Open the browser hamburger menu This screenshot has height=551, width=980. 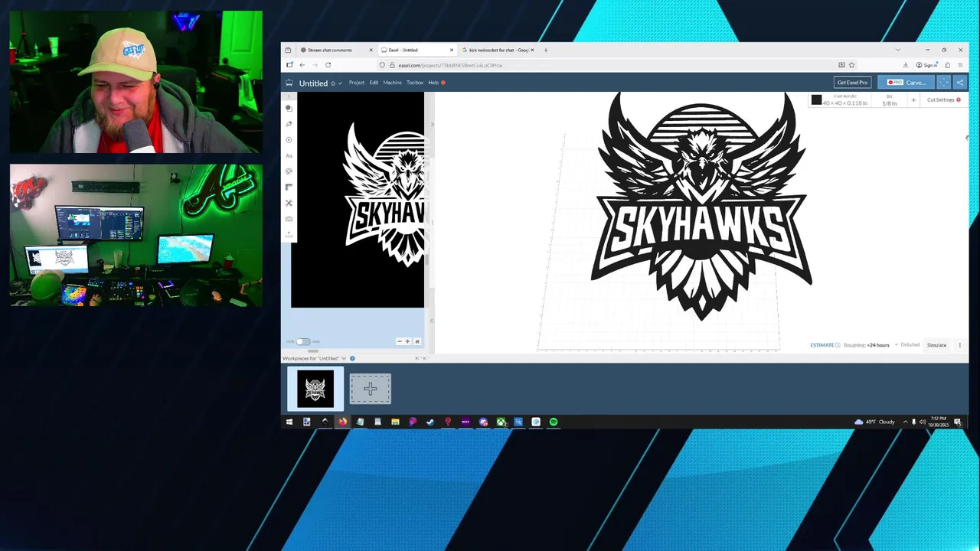coord(960,65)
